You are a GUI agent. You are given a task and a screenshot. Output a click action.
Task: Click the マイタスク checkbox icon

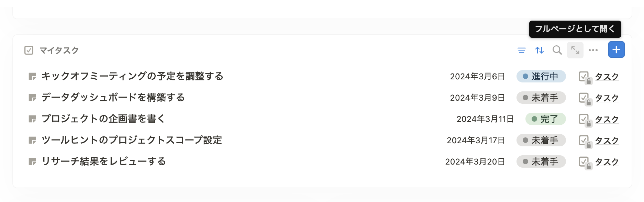coord(29,50)
